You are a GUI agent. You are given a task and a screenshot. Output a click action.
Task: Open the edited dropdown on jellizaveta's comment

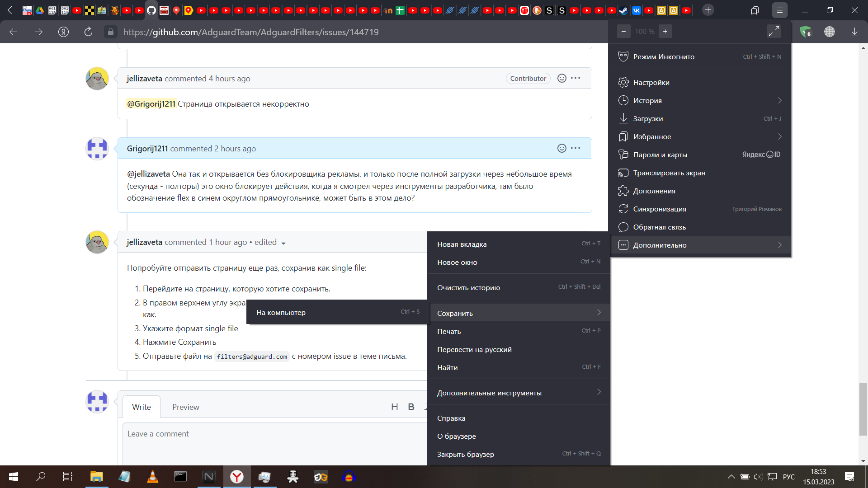click(283, 243)
